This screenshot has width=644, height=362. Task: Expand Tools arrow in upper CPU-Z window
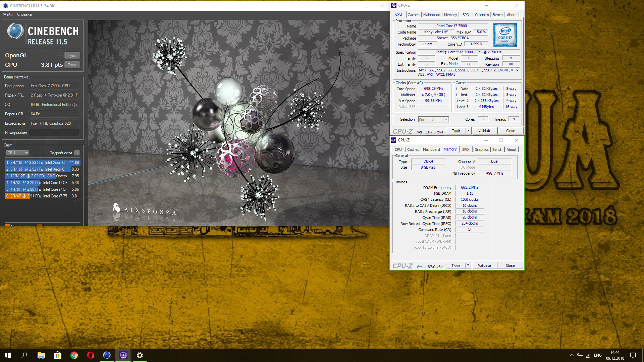point(469,131)
